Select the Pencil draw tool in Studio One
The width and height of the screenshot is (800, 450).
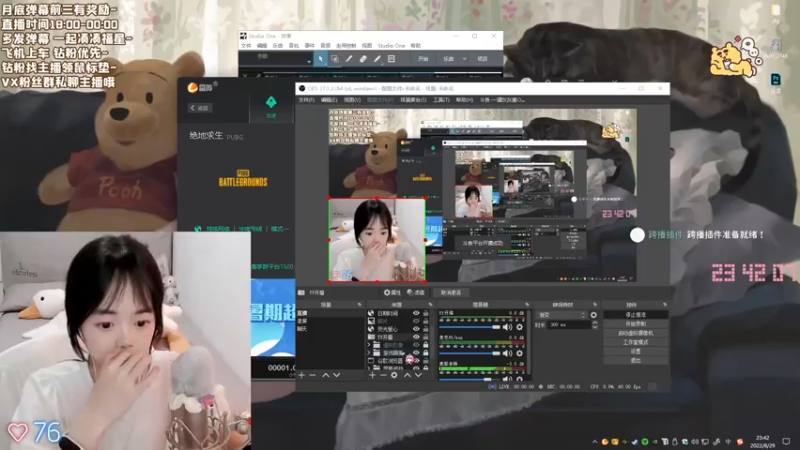click(x=349, y=59)
